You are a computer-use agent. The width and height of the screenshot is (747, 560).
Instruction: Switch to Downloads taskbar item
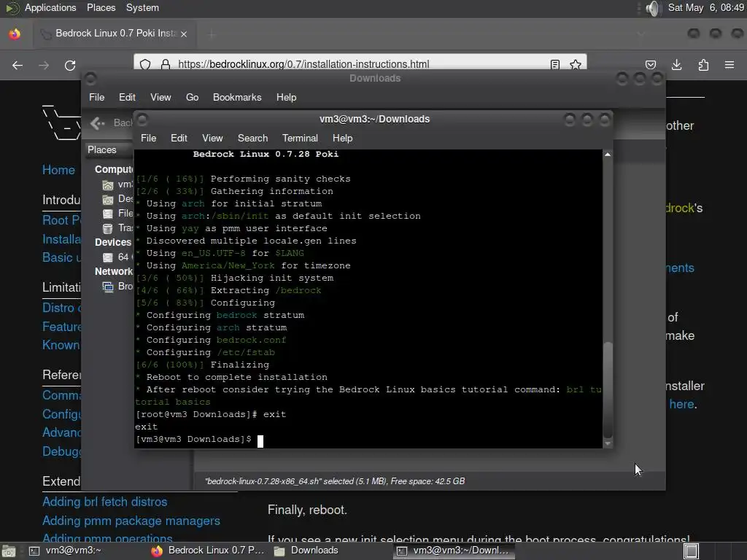pos(306,551)
